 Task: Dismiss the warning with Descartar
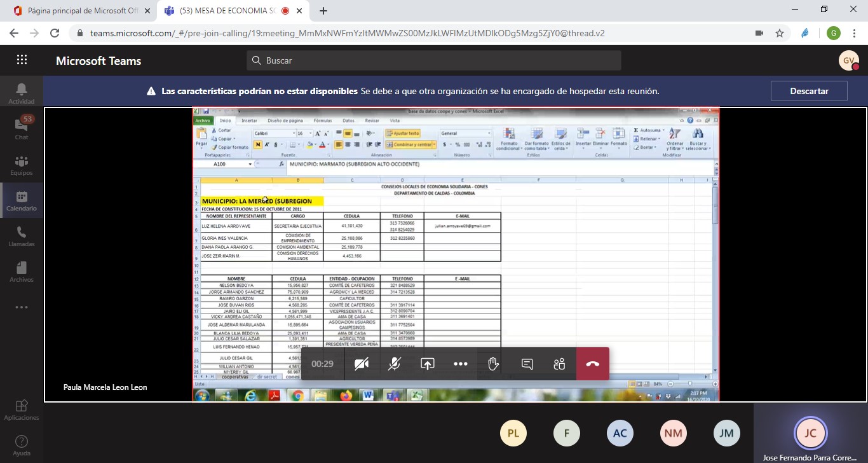809,91
